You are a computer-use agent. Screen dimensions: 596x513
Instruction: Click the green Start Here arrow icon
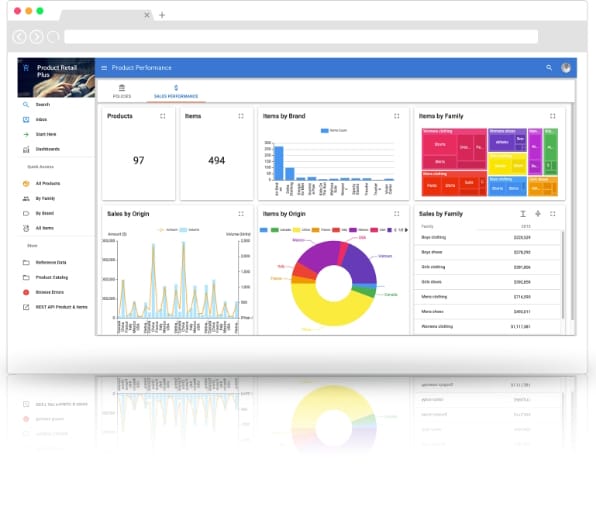(26, 134)
